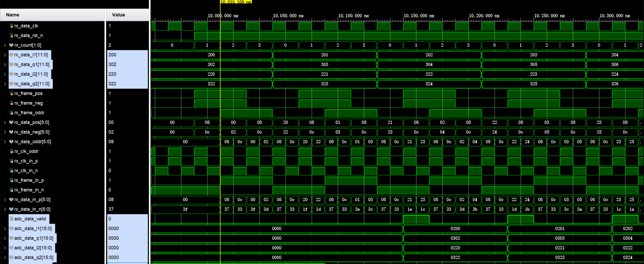Click the bus icon beside rx_data_i2[11:0]
Viewport: 644px width, 264px height.
pyautogui.click(x=11, y=74)
